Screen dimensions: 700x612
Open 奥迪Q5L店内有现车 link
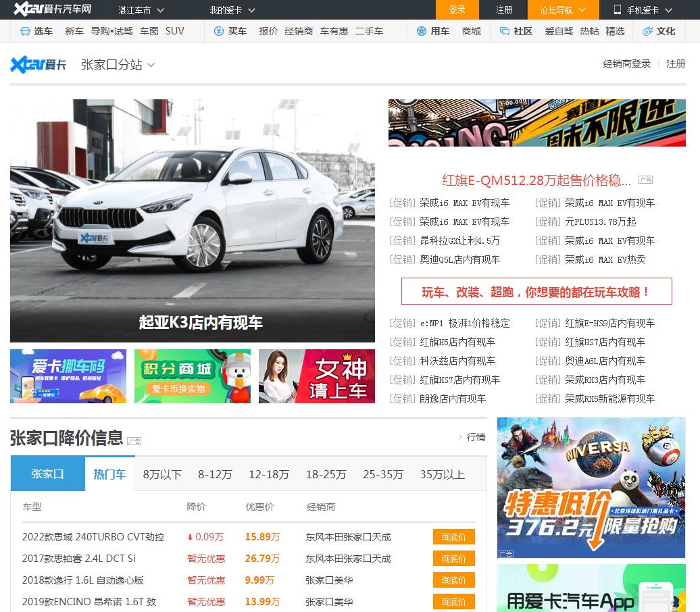(460, 259)
